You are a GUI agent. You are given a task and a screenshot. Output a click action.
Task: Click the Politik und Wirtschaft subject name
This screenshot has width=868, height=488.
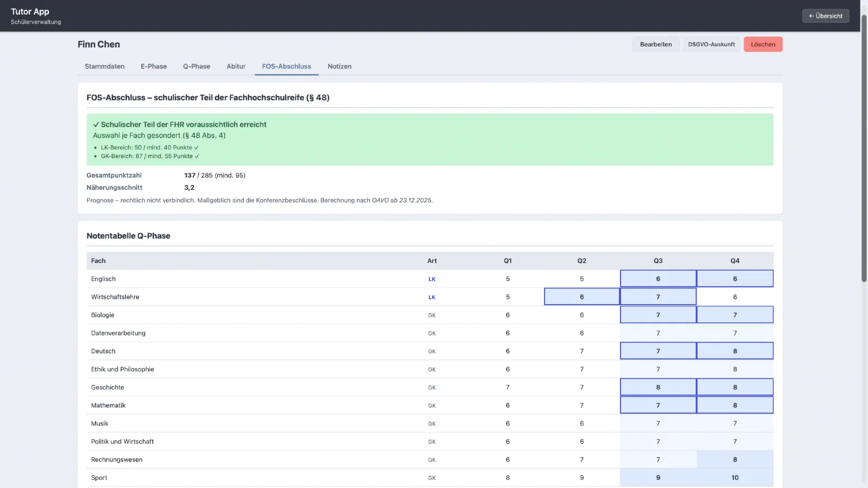coord(123,441)
